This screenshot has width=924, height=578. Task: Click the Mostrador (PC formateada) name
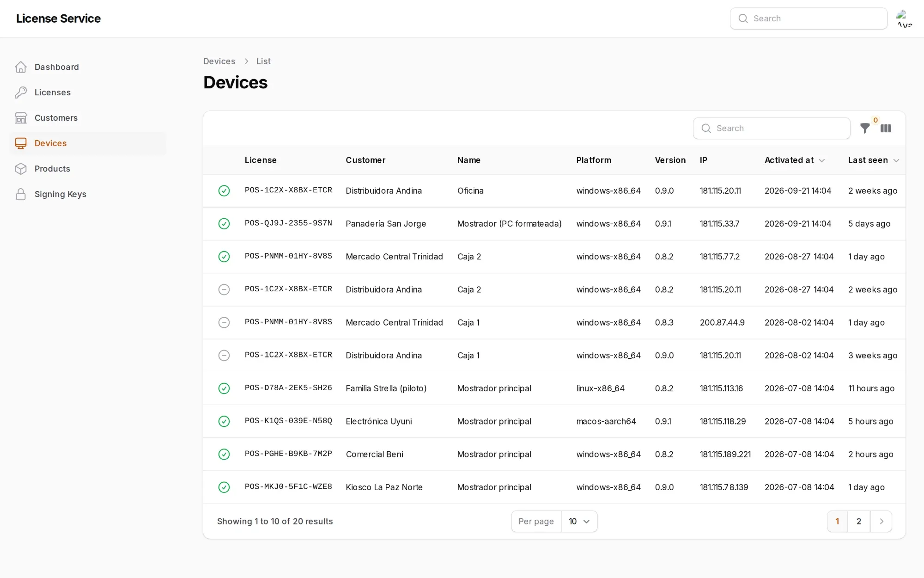509,224
